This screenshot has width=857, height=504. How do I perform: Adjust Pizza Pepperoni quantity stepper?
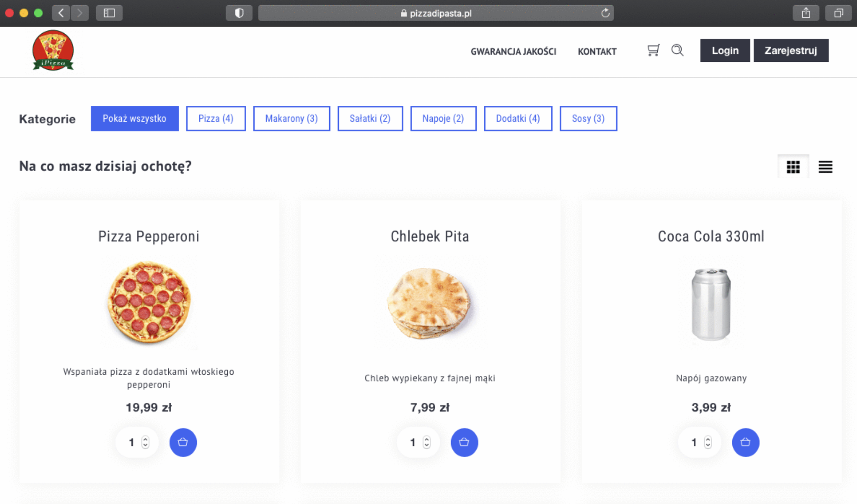tap(145, 442)
